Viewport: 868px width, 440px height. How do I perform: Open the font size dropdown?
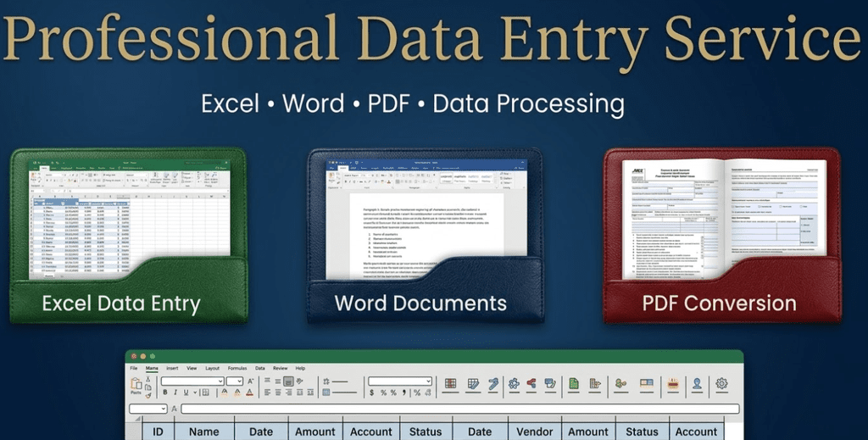[x=235, y=382]
